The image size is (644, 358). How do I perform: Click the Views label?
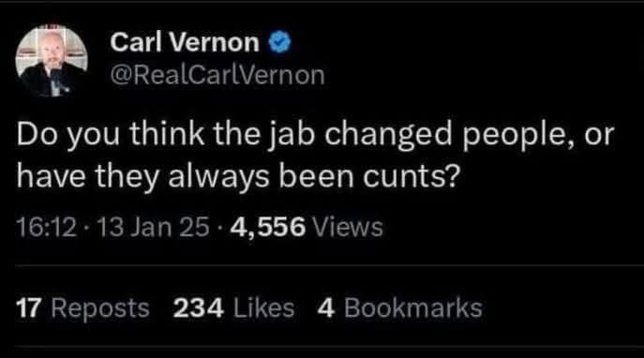click(348, 228)
